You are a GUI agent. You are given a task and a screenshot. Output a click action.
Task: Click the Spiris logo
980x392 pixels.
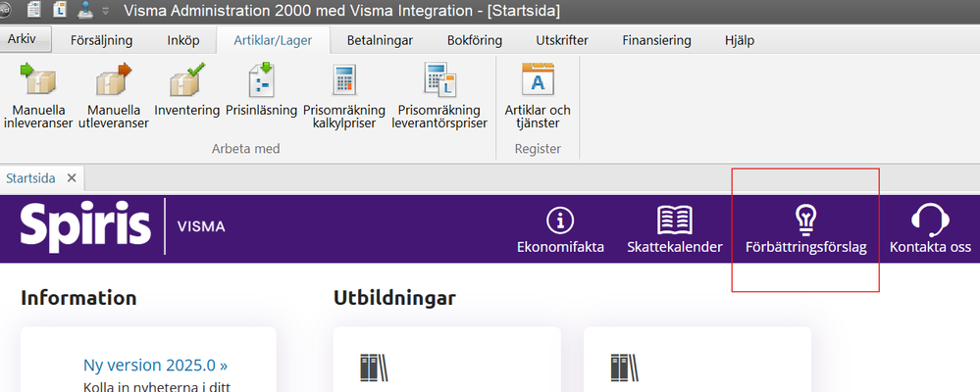(85, 224)
